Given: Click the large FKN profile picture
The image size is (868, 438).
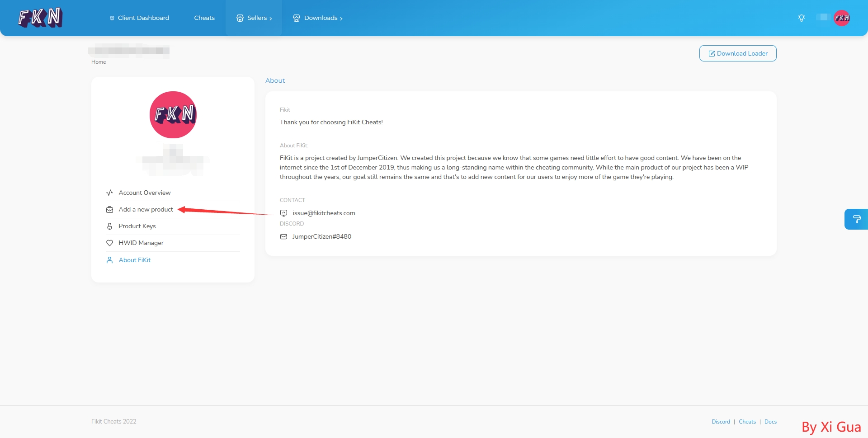Looking at the screenshot, I should click(x=173, y=115).
